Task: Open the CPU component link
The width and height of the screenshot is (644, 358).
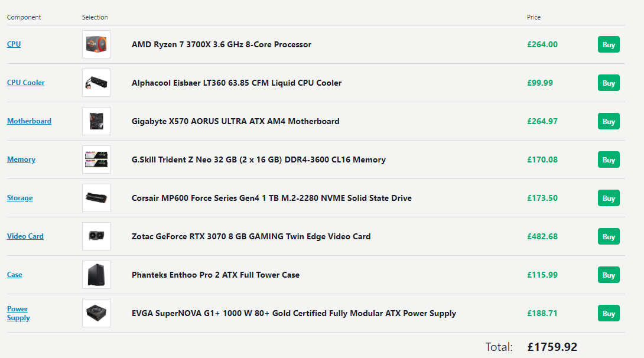Action: click(14, 44)
